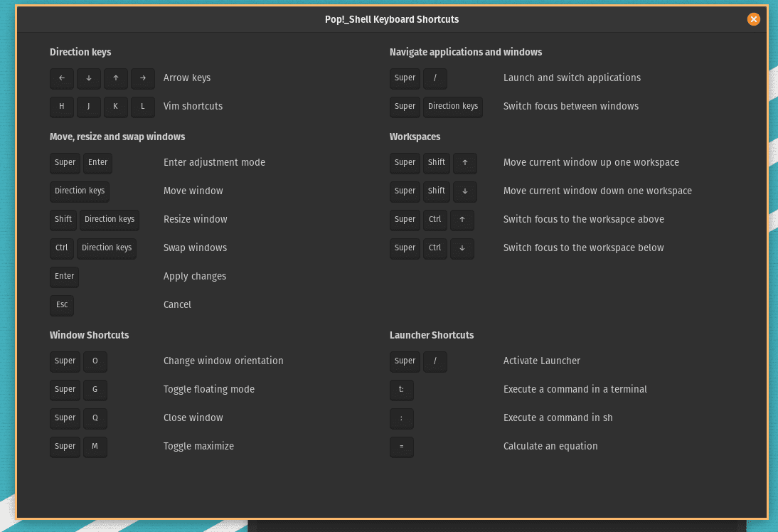This screenshot has height=532, width=778.
Task: Click the 'Apply changes' description
Action: pyautogui.click(x=195, y=277)
